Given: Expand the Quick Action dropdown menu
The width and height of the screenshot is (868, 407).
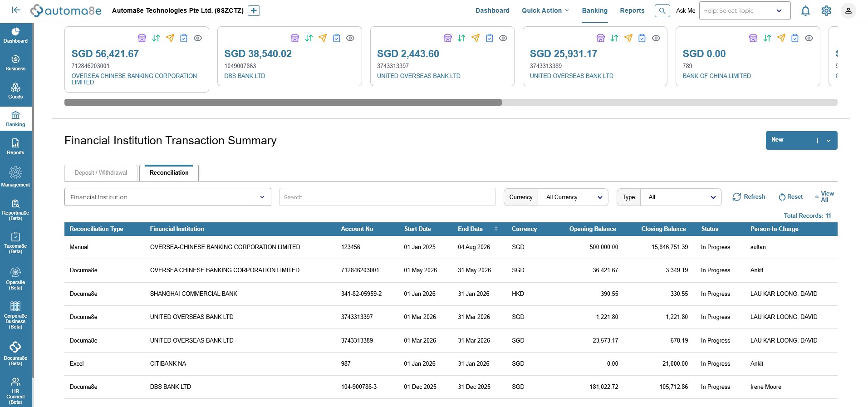Looking at the screenshot, I should click(x=545, y=10).
